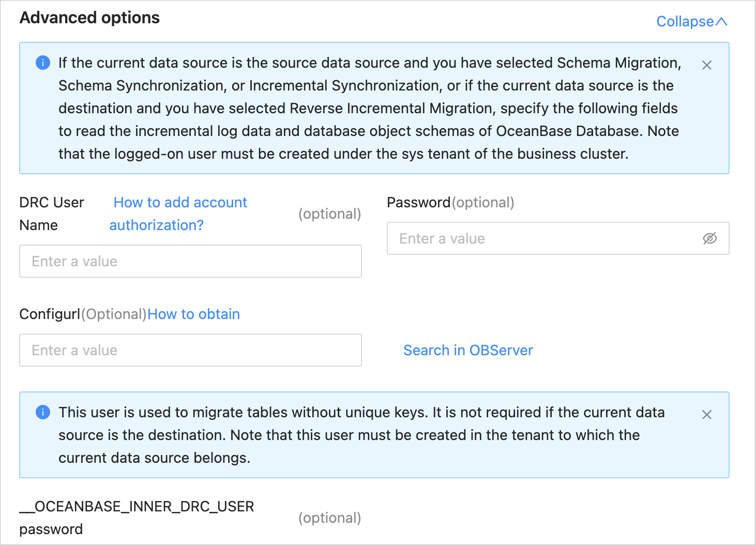Open the "How to obtain" Configurl link
The width and height of the screenshot is (756, 545).
(x=193, y=314)
